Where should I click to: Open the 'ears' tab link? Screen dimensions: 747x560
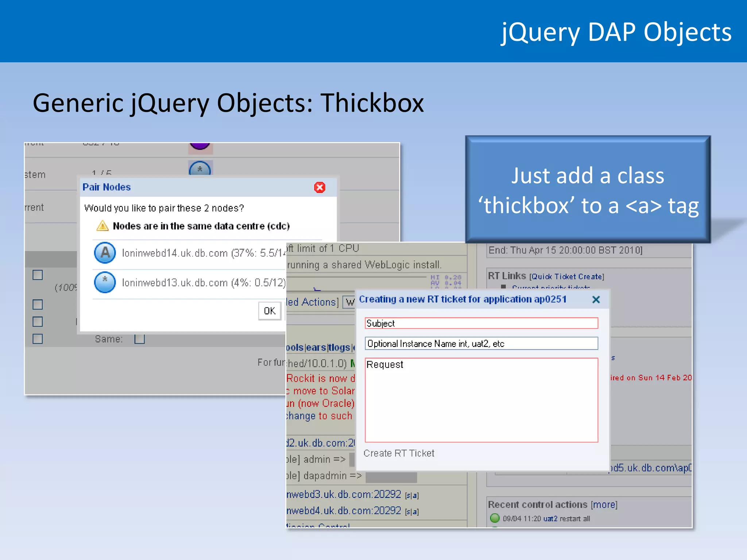click(x=316, y=347)
